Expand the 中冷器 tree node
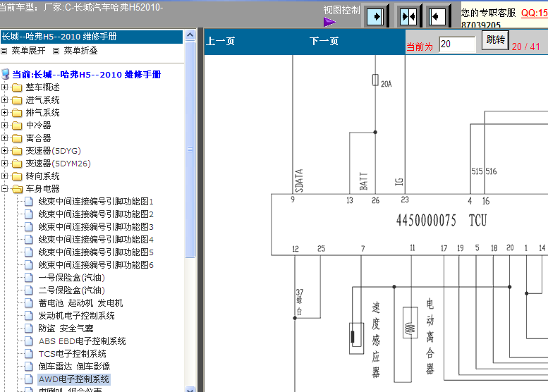The image size is (548, 392). point(4,125)
